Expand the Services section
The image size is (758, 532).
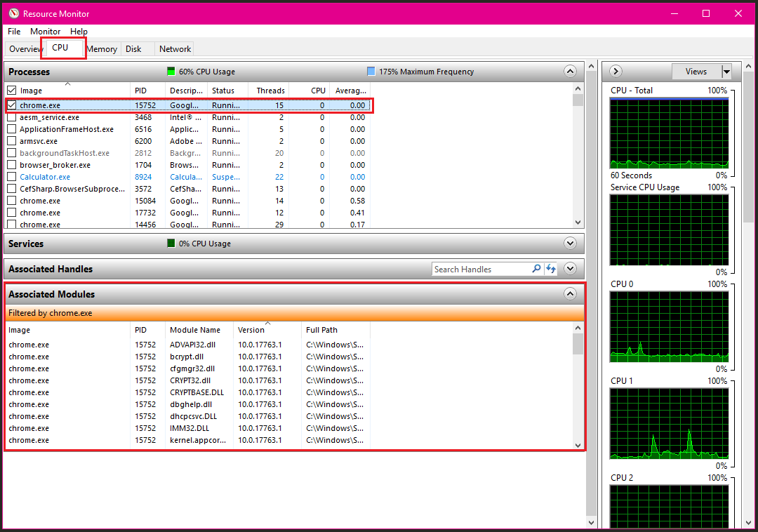point(570,244)
